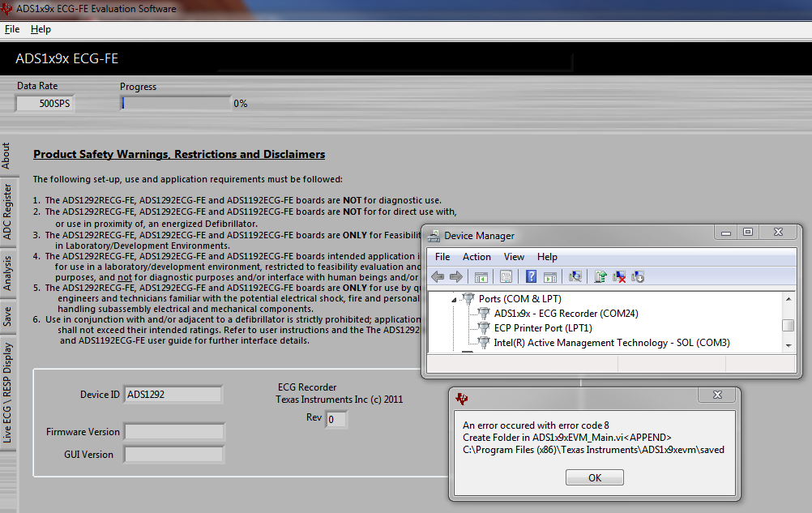Viewport: 812px width, 513px height.
Task: Click the Properties icon in Device Manager toolbar
Action: 506,277
